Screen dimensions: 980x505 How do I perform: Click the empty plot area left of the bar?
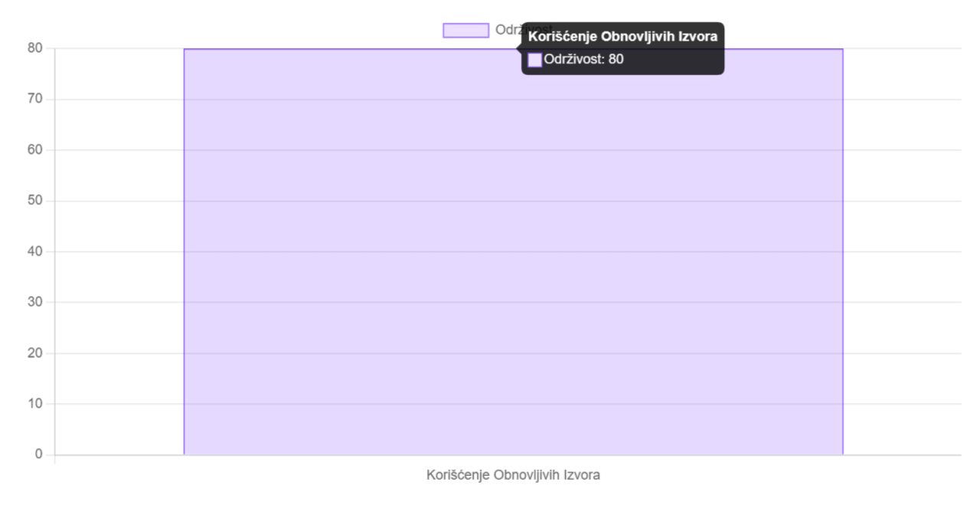119,251
